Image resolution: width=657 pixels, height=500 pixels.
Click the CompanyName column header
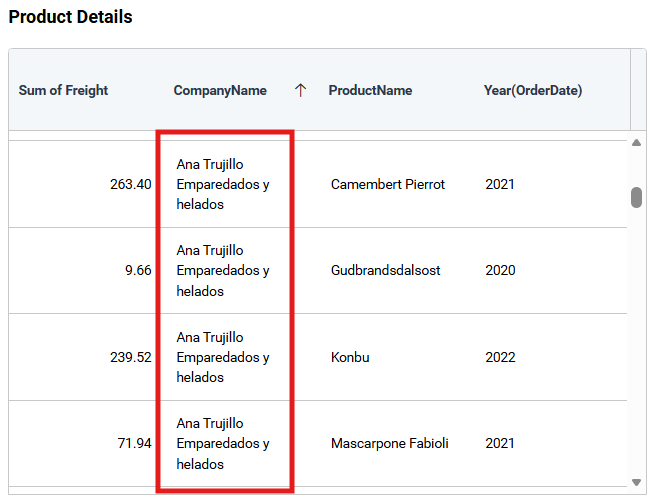pos(220,90)
